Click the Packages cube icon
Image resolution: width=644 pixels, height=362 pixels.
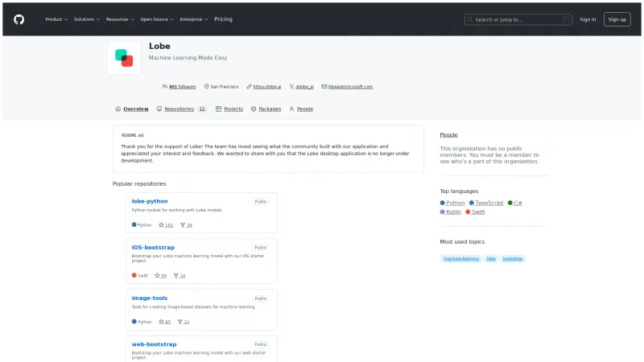coord(254,109)
